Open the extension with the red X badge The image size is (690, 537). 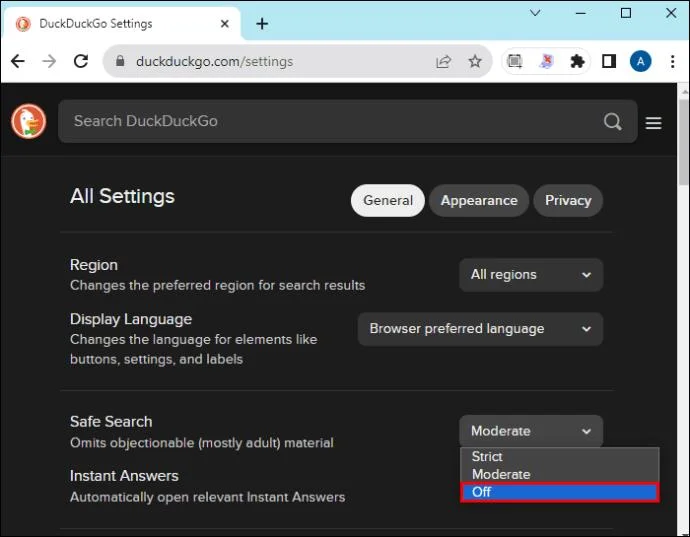click(x=546, y=61)
